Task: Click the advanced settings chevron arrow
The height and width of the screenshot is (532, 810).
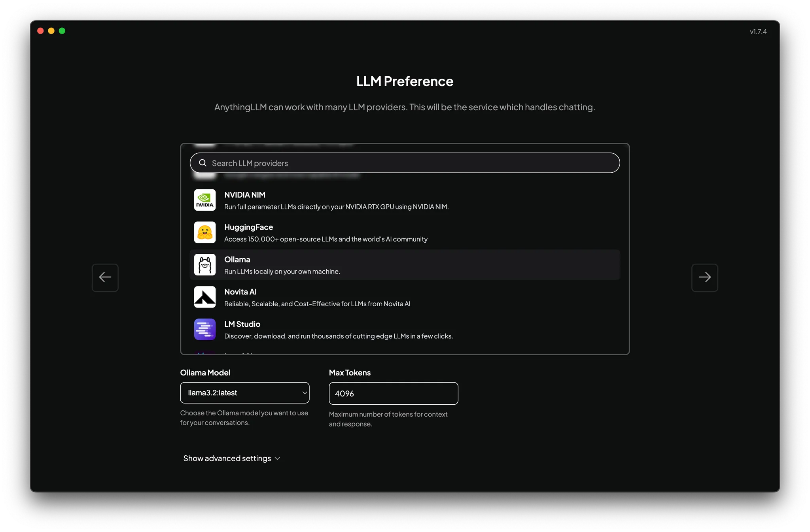Action: pyautogui.click(x=277, y=458)
